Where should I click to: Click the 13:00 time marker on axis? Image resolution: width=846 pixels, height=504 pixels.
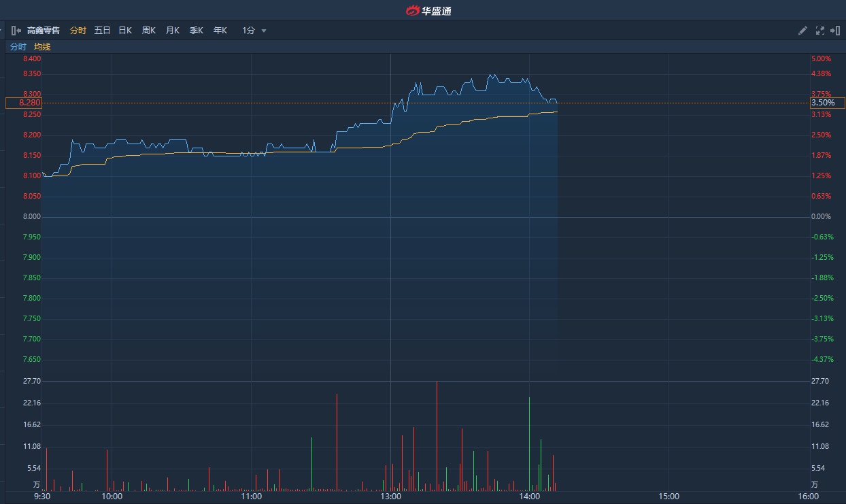pyautogui.click(x=390, y=497)
